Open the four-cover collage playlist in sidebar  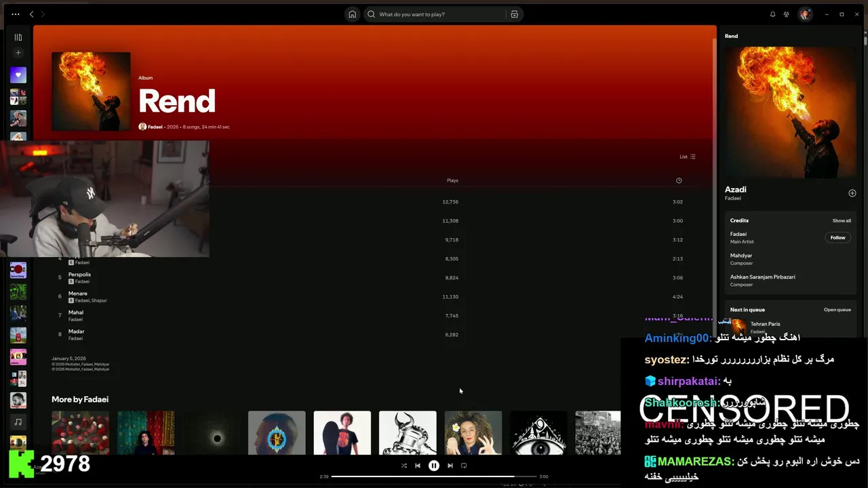[x=18, y=97]
